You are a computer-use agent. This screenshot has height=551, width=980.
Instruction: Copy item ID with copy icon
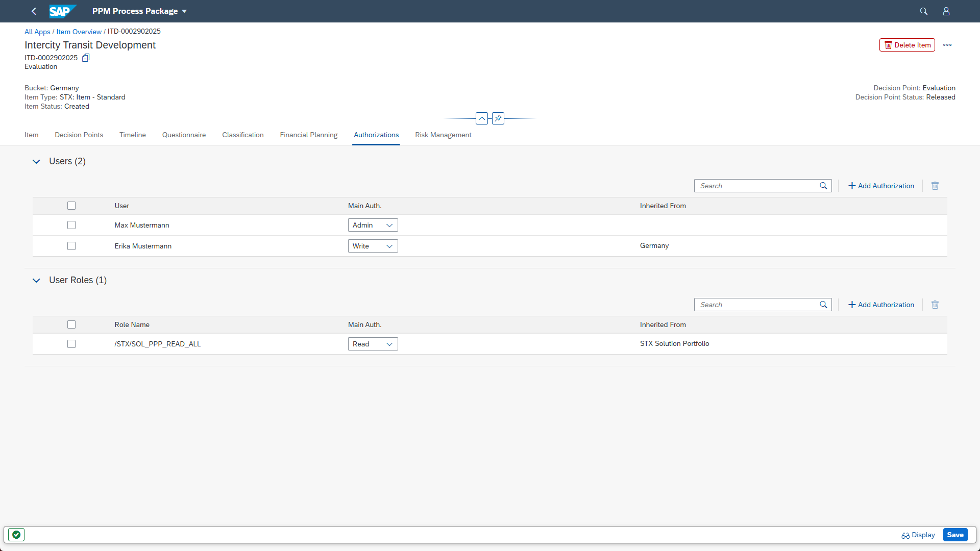coord(86,58)
